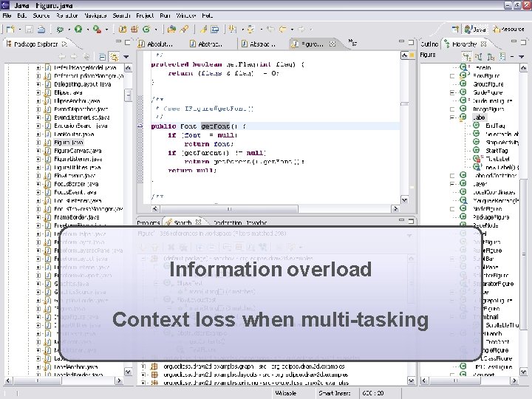Click the override marker beside getFont line
Screen dimensions: 532x399
point(140,126)
